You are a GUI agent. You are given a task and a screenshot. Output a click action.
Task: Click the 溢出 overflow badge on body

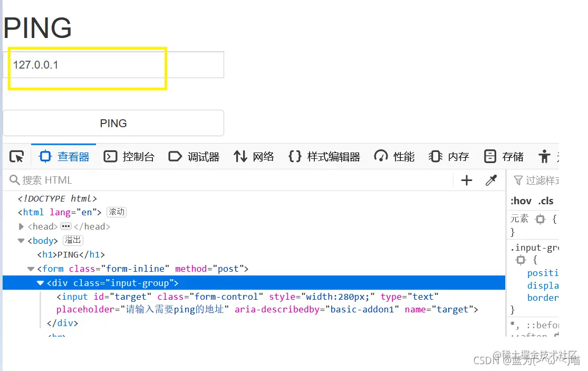tap(73, 240)
